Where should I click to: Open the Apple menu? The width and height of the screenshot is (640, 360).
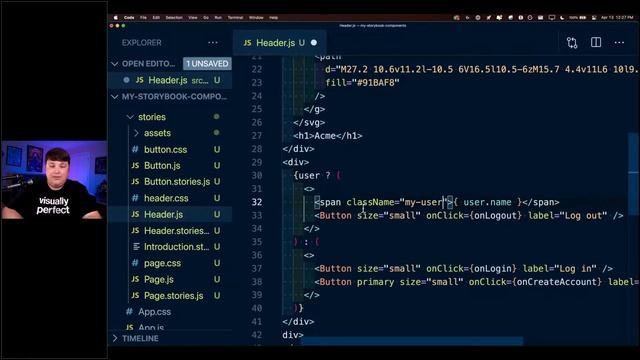tap(116, 18)
